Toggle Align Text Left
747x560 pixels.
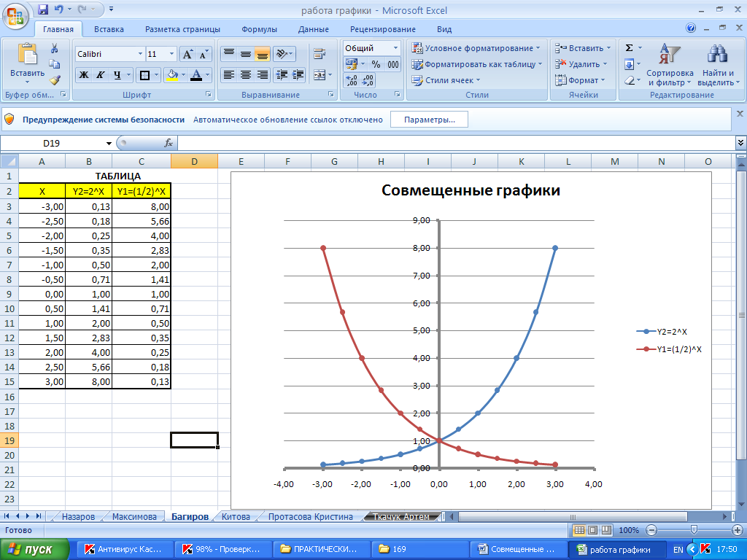click(x=229, y=75)
